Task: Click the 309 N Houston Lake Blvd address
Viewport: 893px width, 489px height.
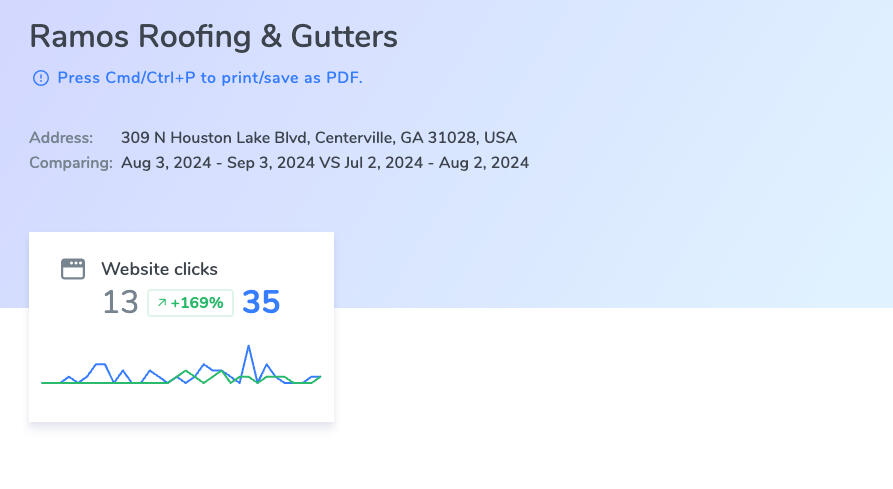Action: click(x=319, y=138)
